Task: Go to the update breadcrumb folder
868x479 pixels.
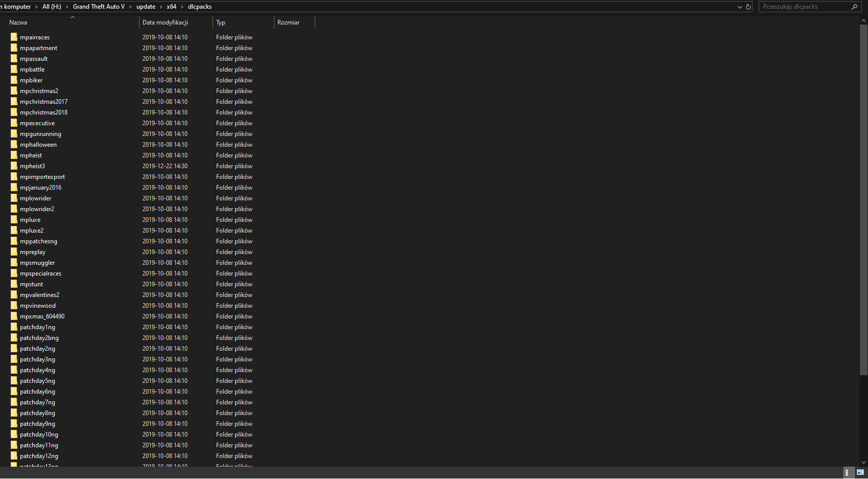Action: coord(146,7)
